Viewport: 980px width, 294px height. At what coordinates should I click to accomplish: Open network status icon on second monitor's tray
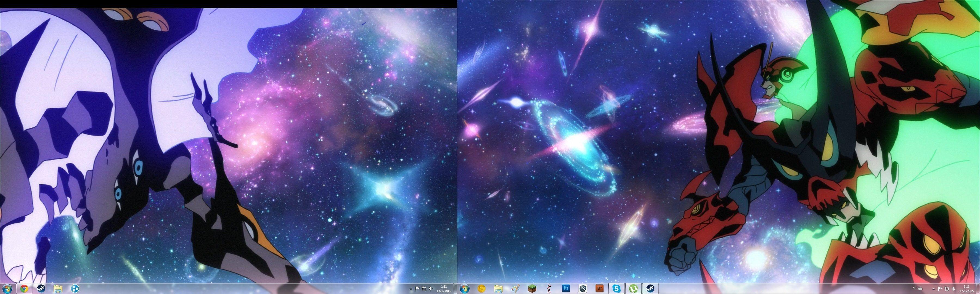pyautogui.click(x=947, y=289)
